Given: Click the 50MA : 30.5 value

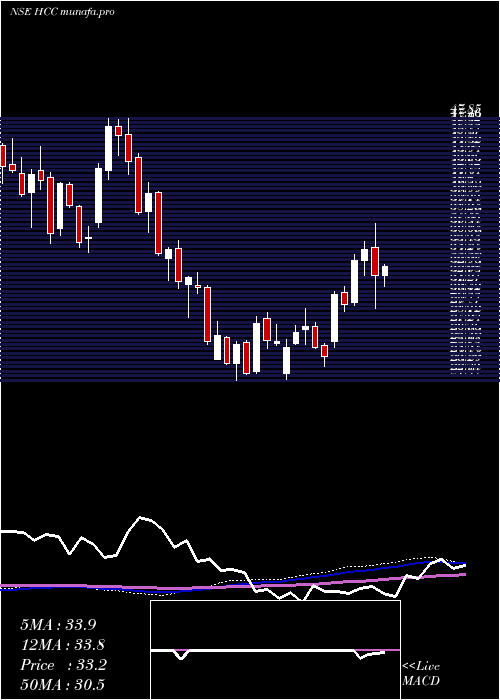Looking at the screenshot, I should (62, 685).
